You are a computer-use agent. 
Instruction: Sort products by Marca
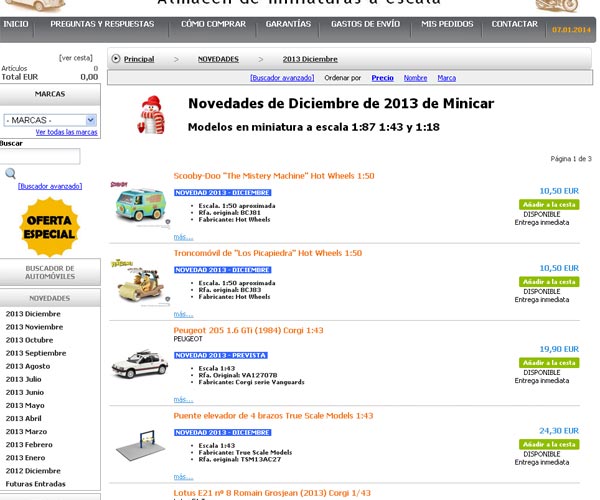point(447,78)
